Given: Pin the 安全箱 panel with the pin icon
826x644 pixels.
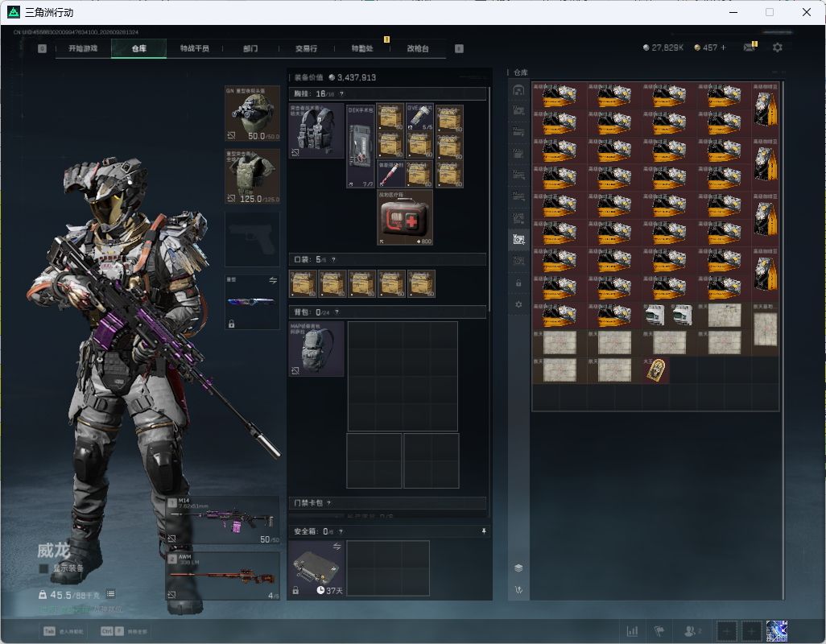Looking at the screenshot, I should [x=484, y=531].
